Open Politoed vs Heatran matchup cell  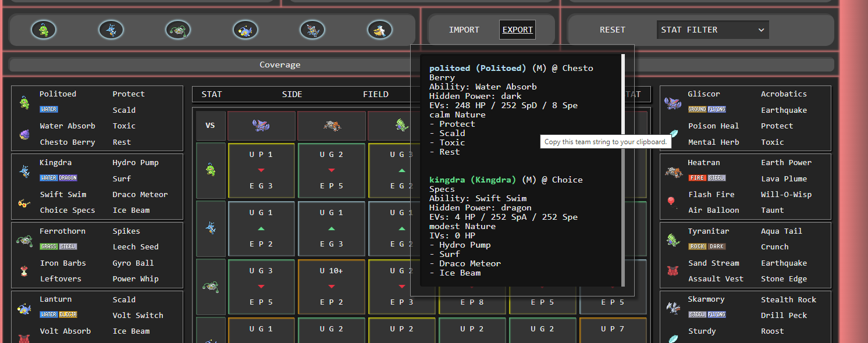tap(332, 170)
